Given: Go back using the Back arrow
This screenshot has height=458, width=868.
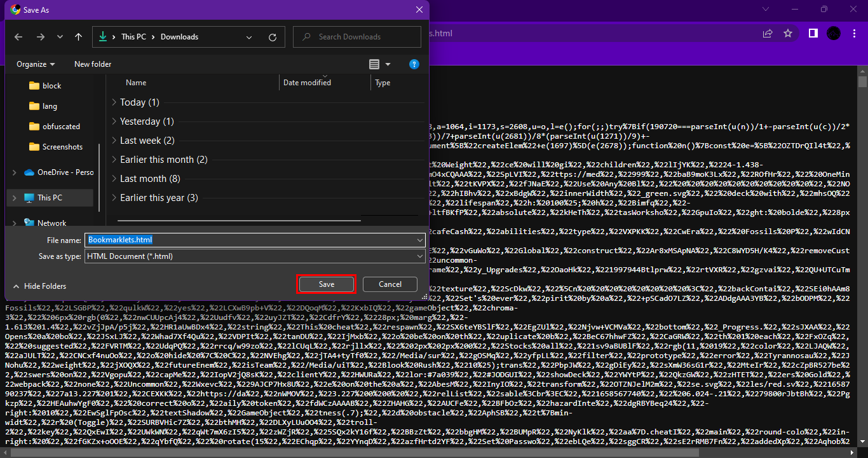Looking at the screenshot, I should (18, 37).
